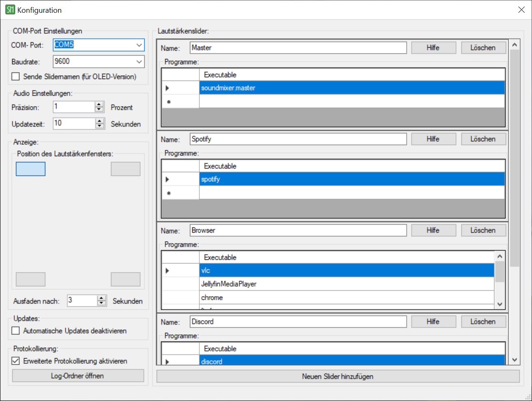Screen dimensions: 532x401
Task: Delete the Discord slider with Löschen
Action: tap(483, 322)
